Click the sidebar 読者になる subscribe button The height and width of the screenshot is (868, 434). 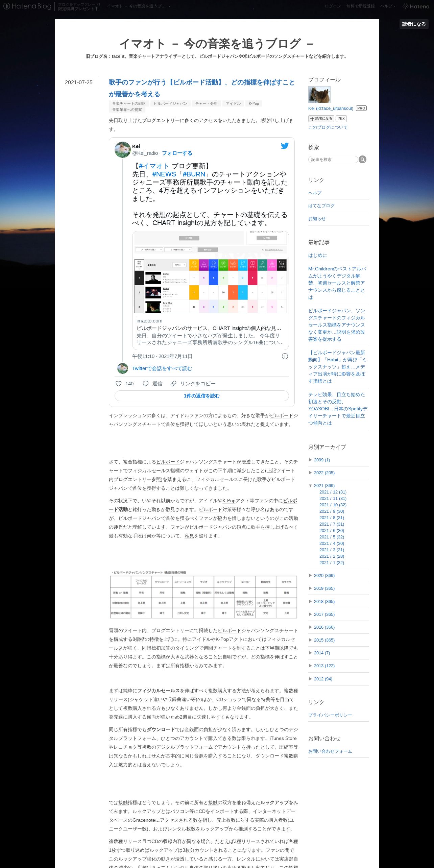tap(321, 119)
